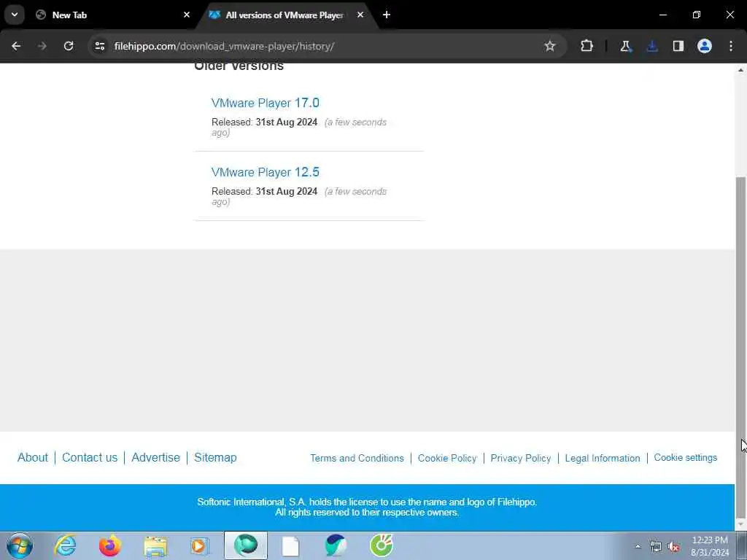The width and height of the screenshot is (747, 560).
Task: Open the blank document taskbar icon
Action: [x=290, y=545]
